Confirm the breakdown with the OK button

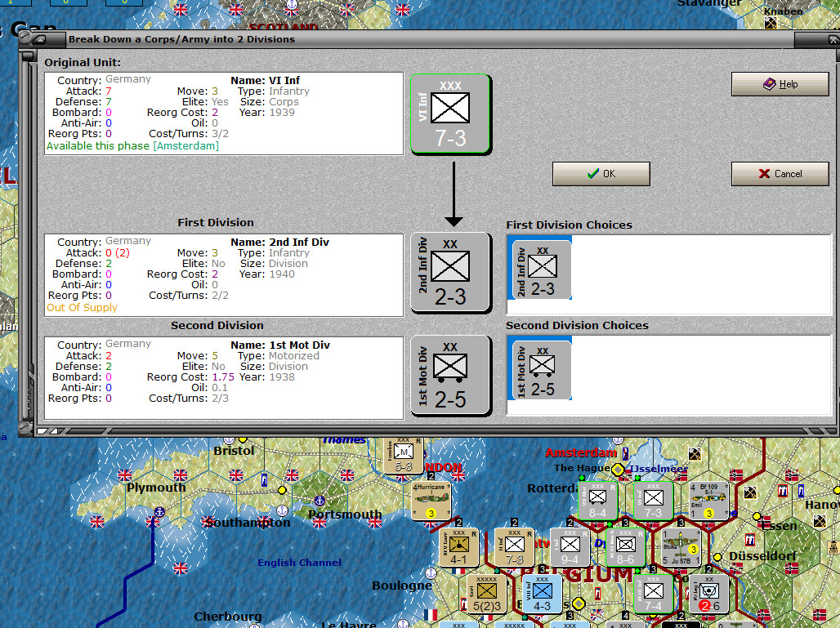tap(601, 174)
